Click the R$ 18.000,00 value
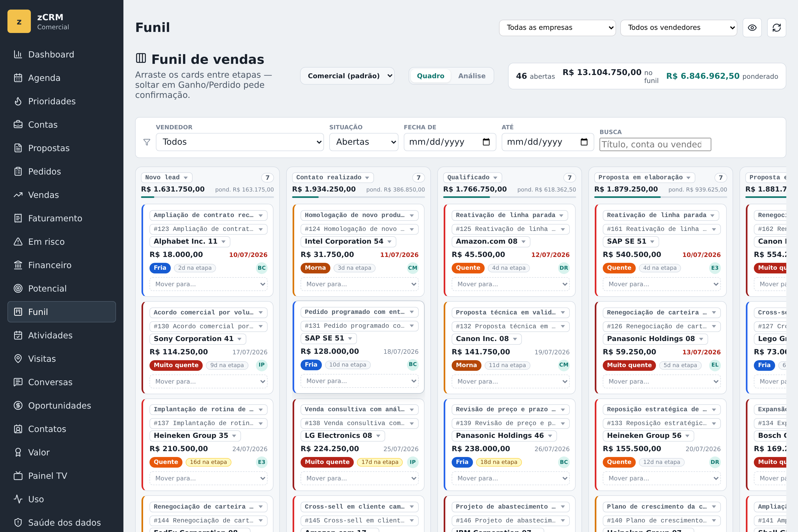 [176, 255]
